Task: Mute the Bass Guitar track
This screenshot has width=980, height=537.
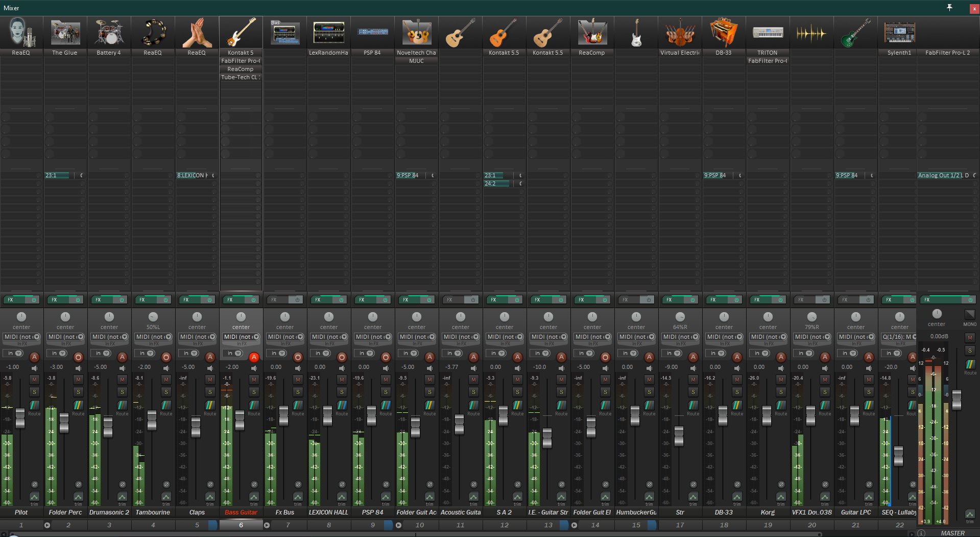Action: coord(254,379)
